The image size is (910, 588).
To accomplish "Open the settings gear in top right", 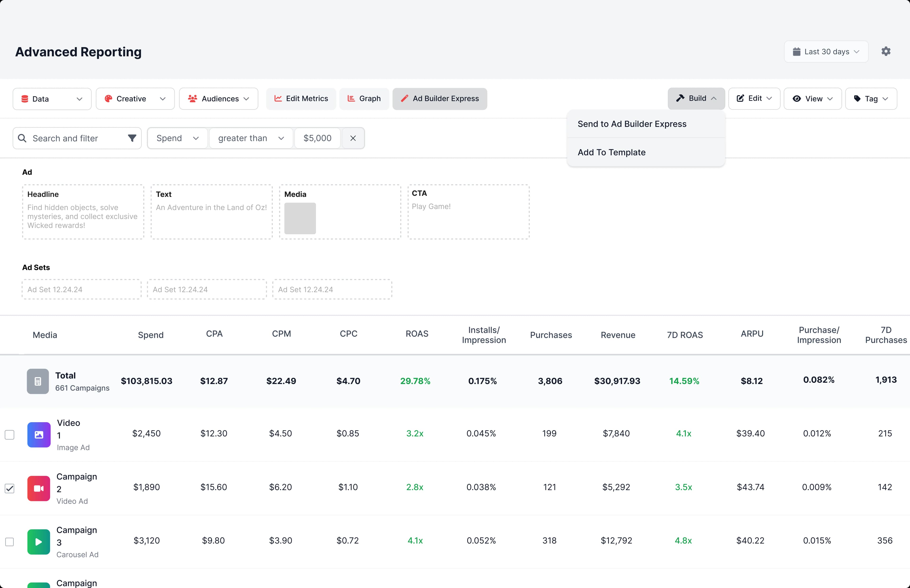I will click(x=886, y=51).
